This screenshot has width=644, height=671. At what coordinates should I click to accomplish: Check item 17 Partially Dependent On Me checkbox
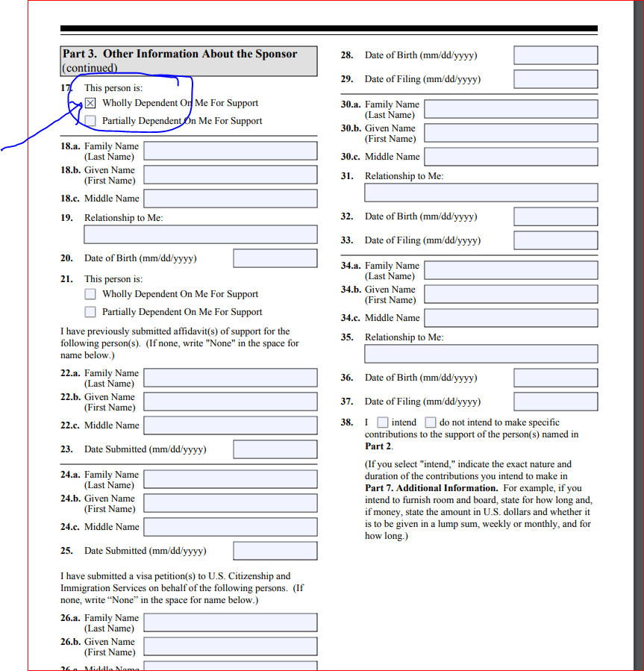[90, 121]
